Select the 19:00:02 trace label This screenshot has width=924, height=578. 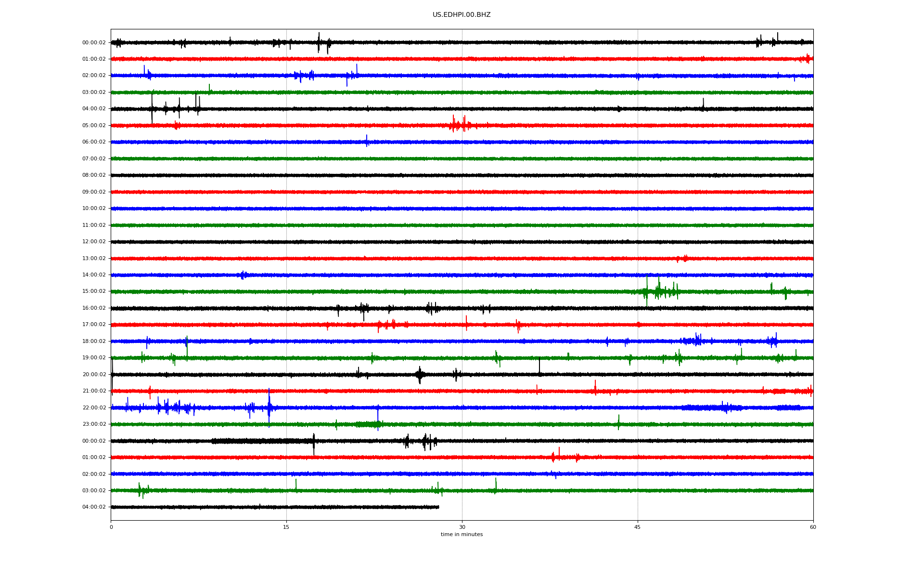[x=94, y=358]
